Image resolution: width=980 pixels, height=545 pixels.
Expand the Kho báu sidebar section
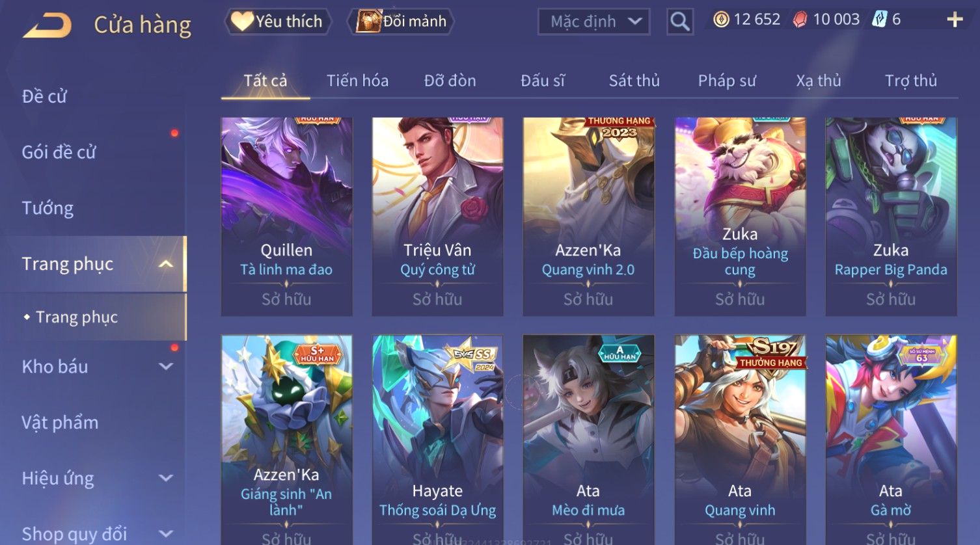[166, 367]
